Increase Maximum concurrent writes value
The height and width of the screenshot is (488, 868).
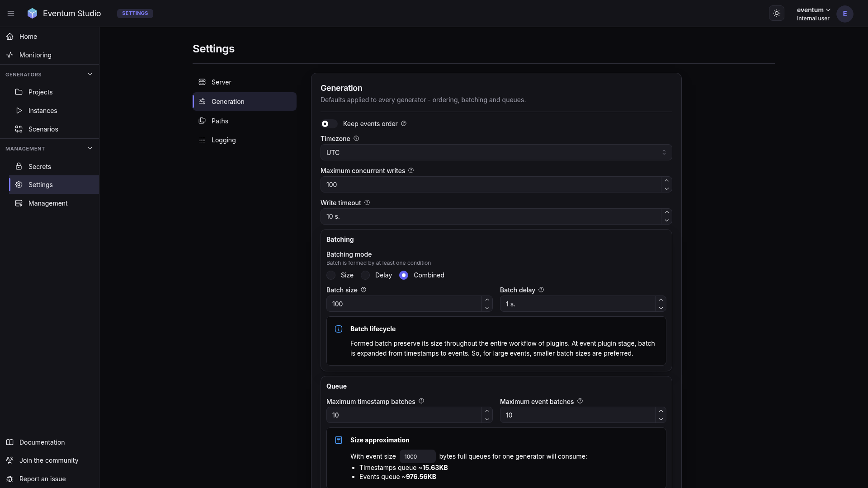tap(666, 181)
